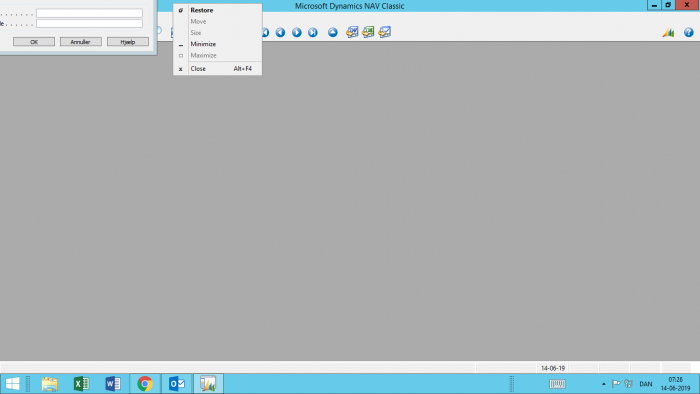The image size is (700, 394).
Task: Click the DAN input language indicator
Action: (646, 384)
